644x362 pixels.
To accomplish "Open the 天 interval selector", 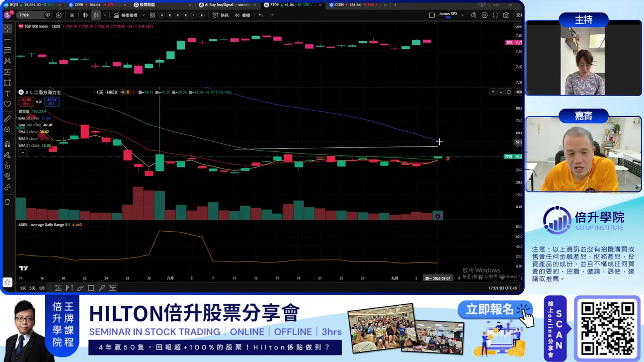I will (72, 15).
